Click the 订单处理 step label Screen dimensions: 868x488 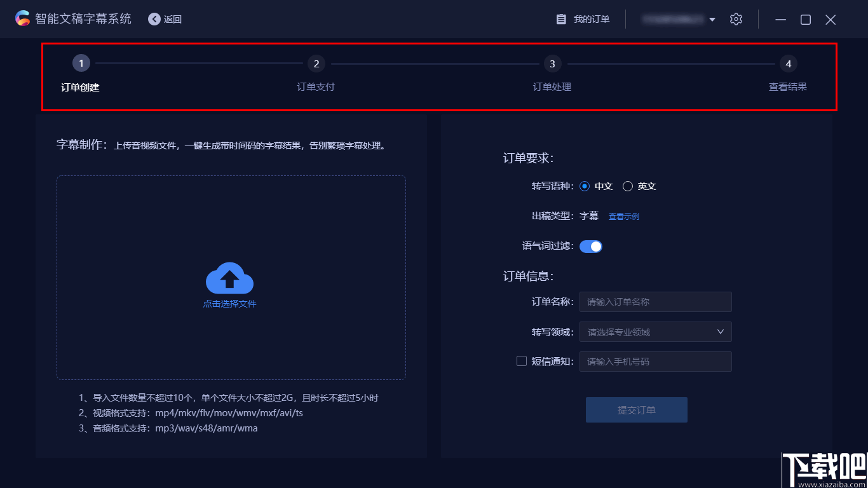[x=552, y=86]
